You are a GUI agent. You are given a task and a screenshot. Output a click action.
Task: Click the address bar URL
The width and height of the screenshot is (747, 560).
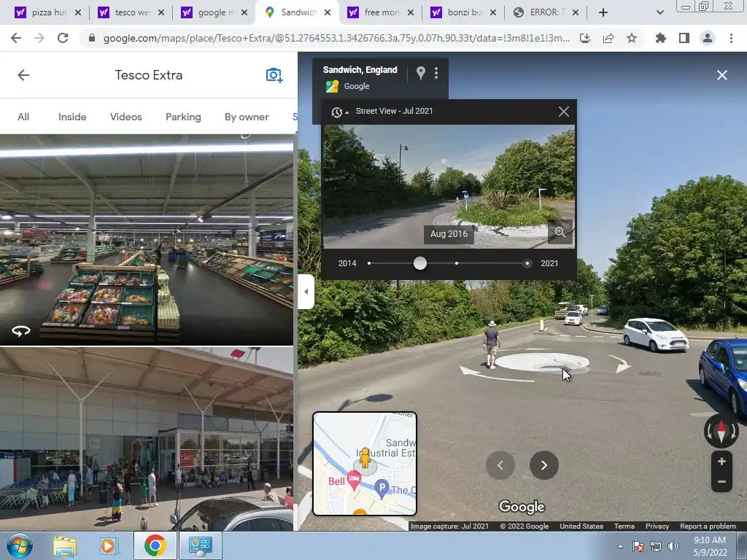pos(336,38)
